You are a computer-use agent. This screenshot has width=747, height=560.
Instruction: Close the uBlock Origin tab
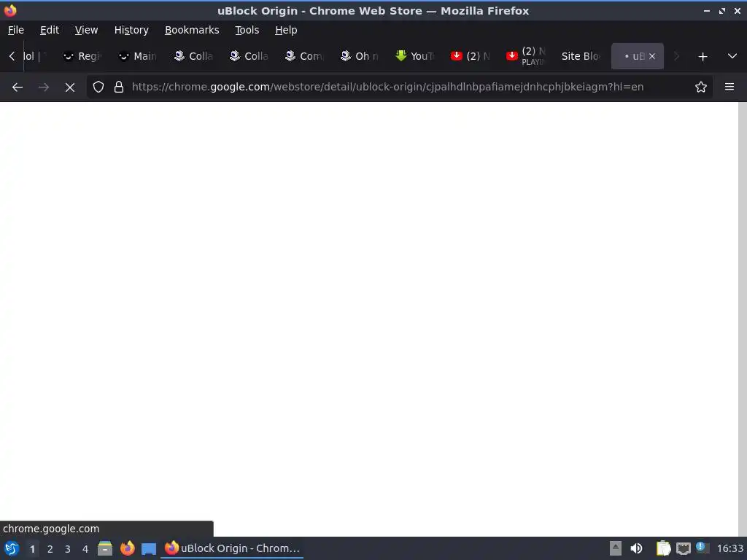652,56
